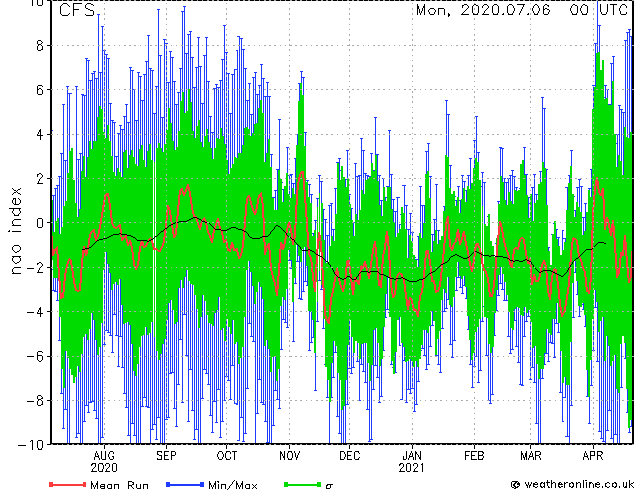Click the JAN 2021 x-axis label

(412, 462)
